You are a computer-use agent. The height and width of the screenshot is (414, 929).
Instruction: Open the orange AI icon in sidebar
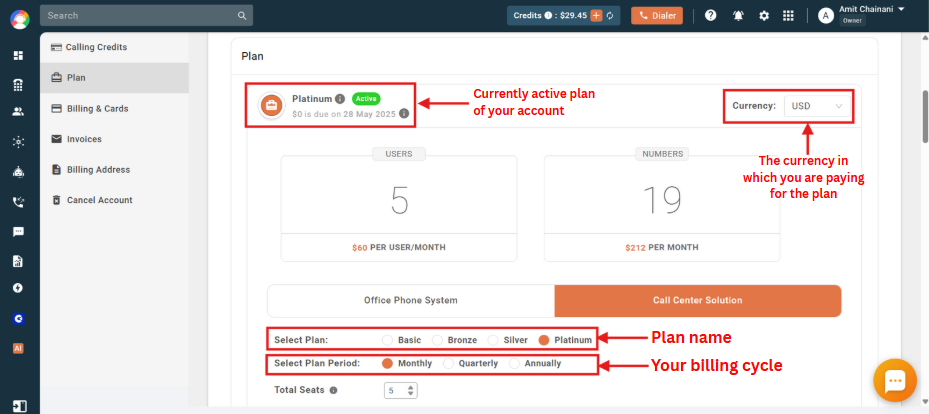(x=18, y=348)
